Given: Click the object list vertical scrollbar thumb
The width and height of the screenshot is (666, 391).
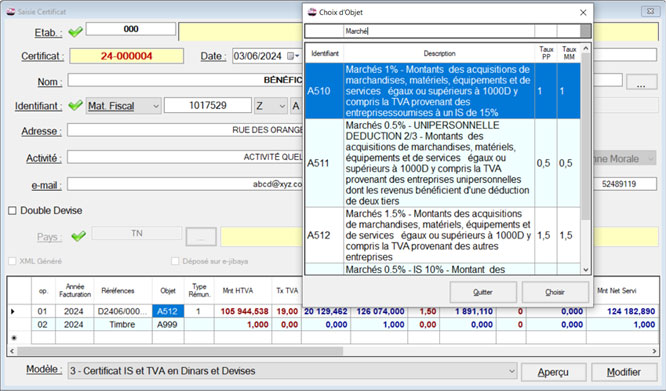Looking at the screenshot, I should click(x=586, y=136).
